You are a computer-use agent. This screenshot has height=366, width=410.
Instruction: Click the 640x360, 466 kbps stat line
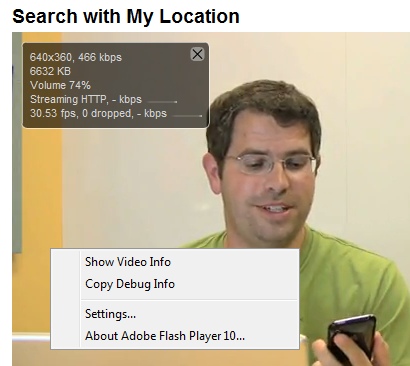[76, 57]
